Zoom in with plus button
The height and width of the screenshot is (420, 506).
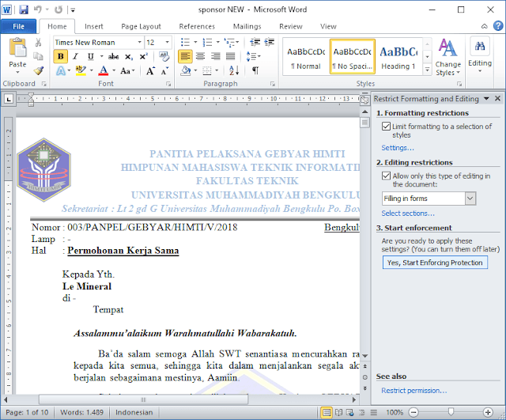click(488, 412)
